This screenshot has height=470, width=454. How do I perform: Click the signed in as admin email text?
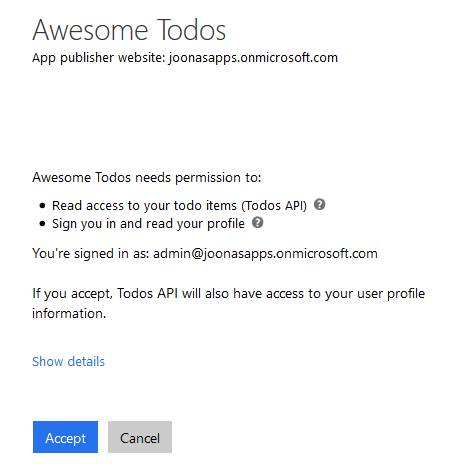tap(205, 253)
